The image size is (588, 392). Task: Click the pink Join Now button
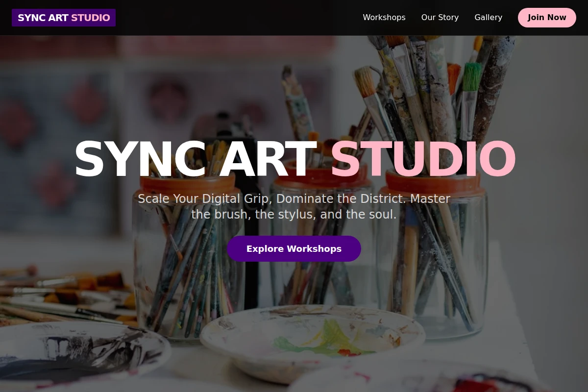[547, 18]
